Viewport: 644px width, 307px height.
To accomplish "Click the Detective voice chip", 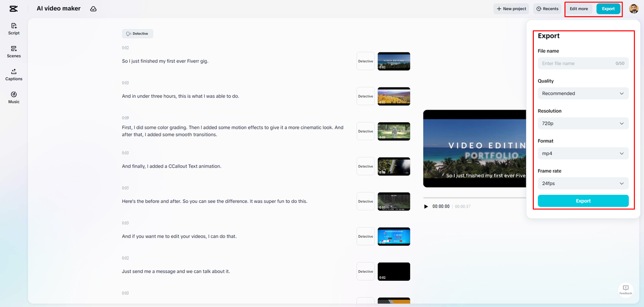I will tap(137, 33).
